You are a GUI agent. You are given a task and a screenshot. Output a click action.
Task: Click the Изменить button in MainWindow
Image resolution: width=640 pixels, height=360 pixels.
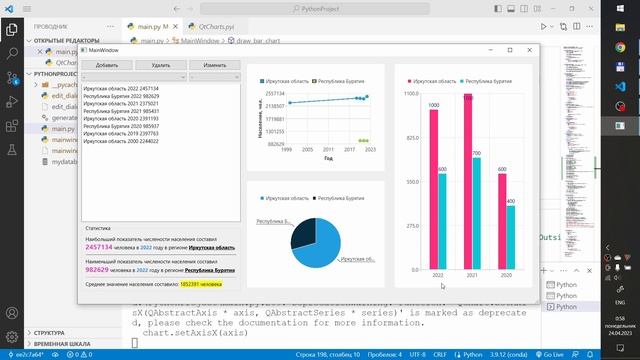point(215,65)
